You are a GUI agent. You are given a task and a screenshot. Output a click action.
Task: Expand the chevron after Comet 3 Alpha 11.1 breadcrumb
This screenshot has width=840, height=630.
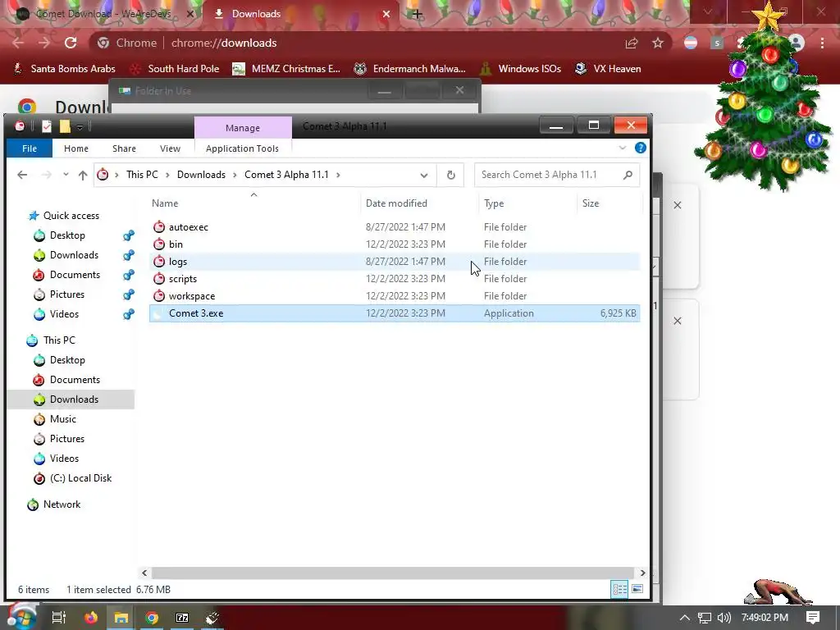(x=338, y=175)
